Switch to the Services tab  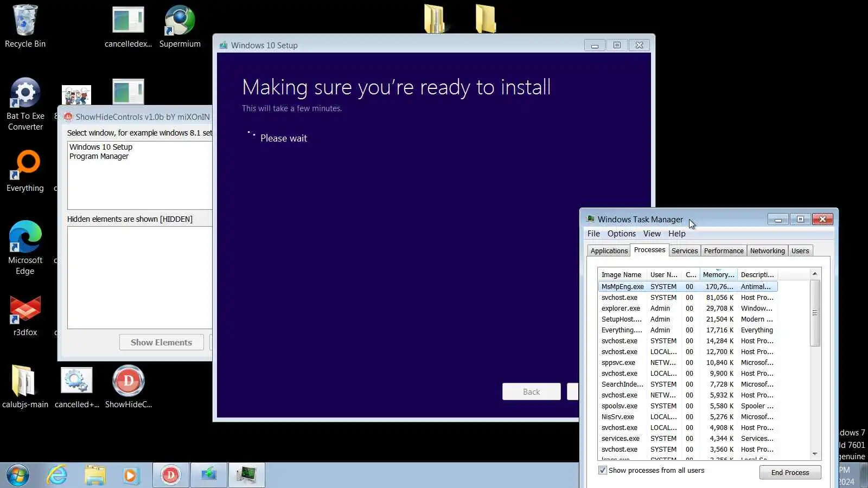(685, 251)
